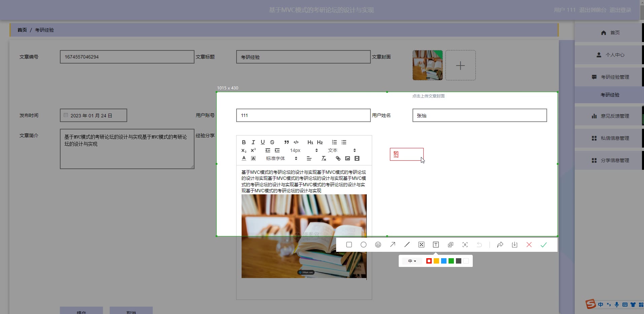Screen dimensions: 644x314
Task: Expand 考研经验管理 sidebar menu
Action: click(x=609, y=77)
